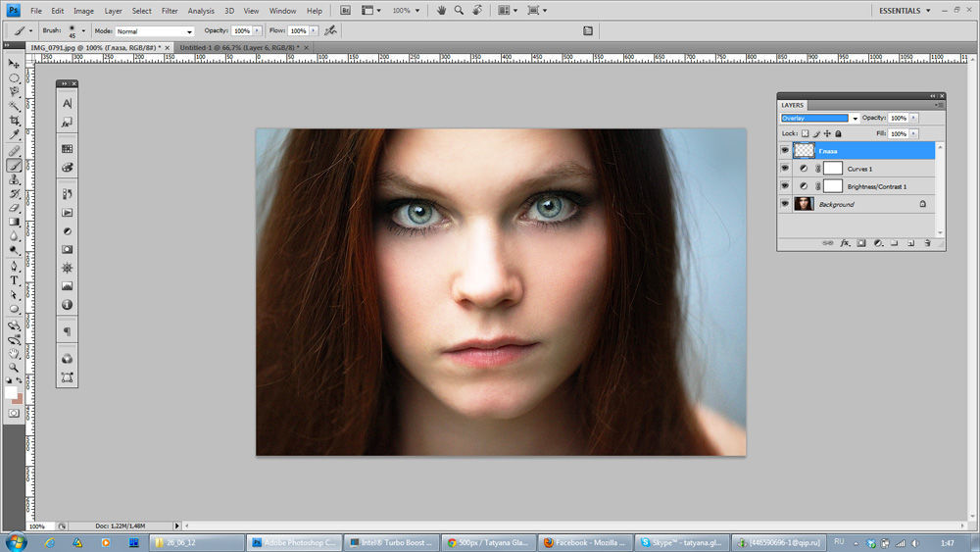
Task: Select the Lasso tool
Action: point(14,92)
